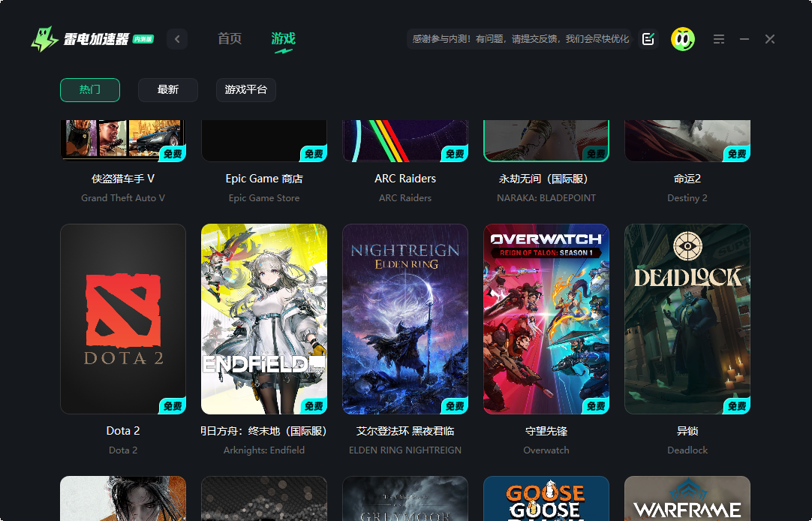812x521 pixels.
Task: Enable the 游戏平台 filter
Action: [x=245, y=89]
